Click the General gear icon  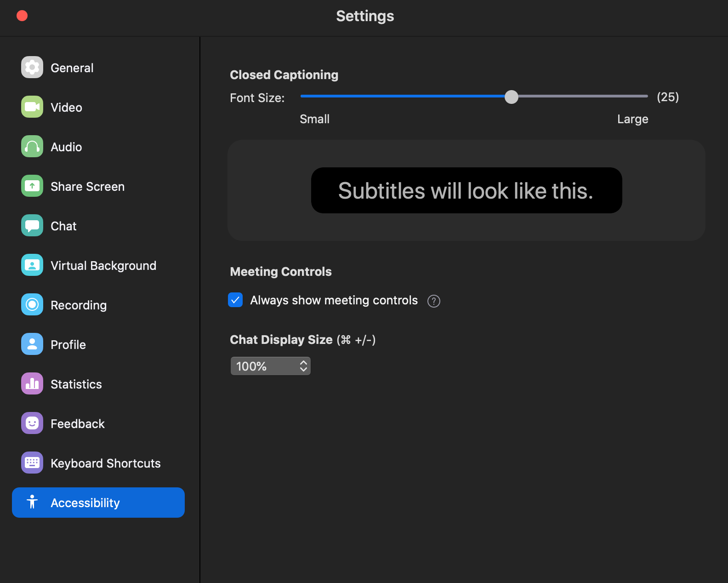tap(32, 68)
